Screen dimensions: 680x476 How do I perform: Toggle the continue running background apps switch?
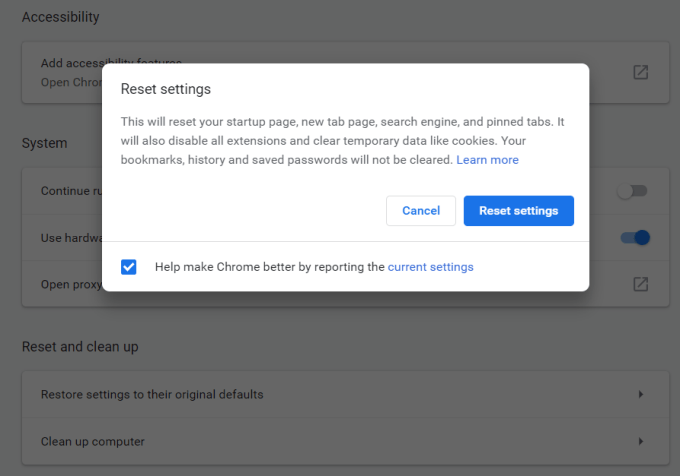click(632, 191)
